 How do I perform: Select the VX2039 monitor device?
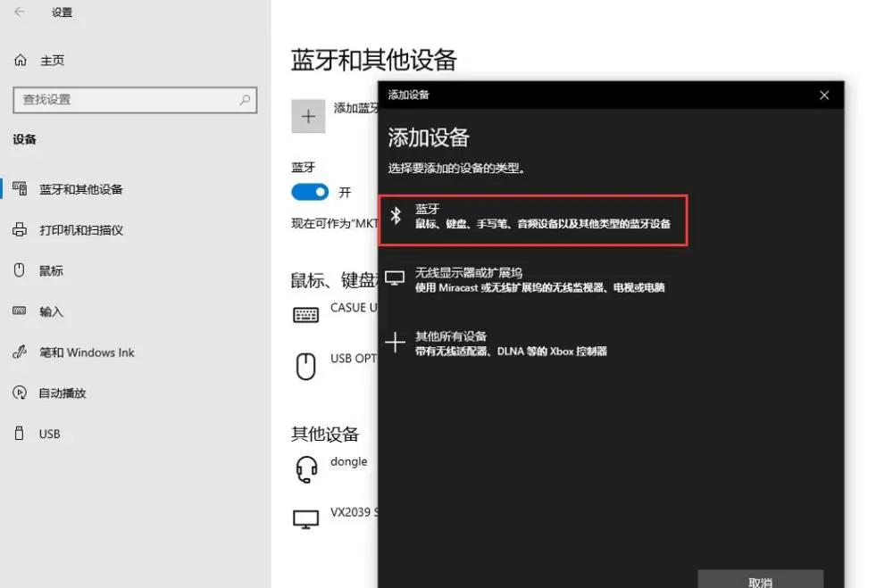coord(335,518)
